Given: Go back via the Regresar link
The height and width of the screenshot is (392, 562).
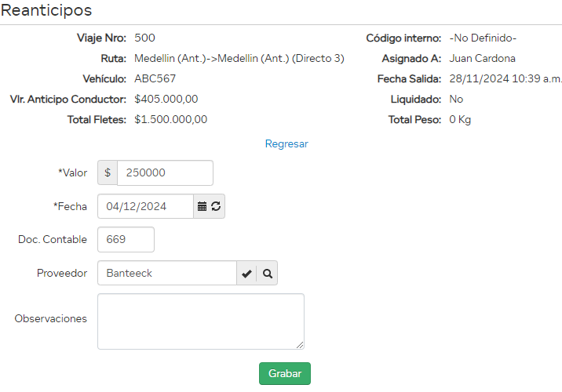Looking at the screenshot, I should [x=286, y=143].
